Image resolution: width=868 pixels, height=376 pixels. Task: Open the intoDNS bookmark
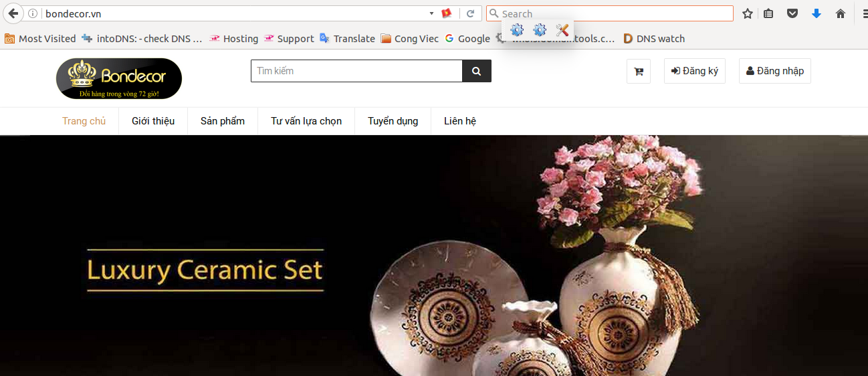142,39
